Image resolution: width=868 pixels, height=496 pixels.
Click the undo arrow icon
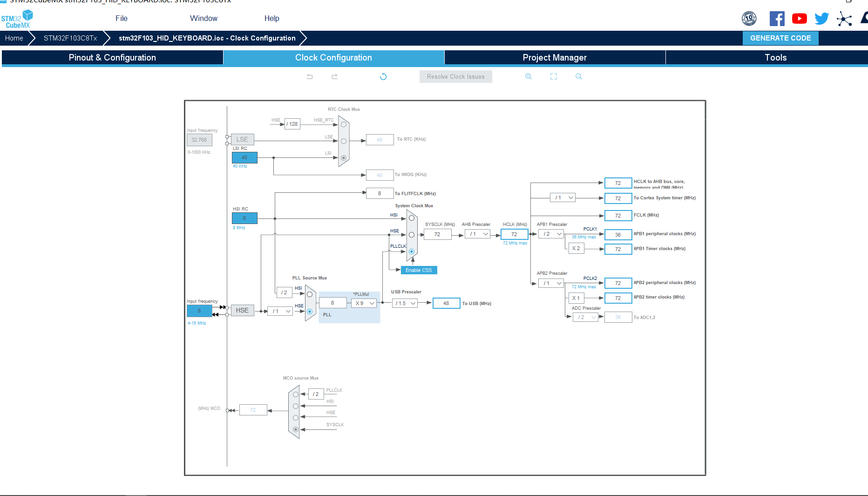pyautogui.click(x=310, y=76)
